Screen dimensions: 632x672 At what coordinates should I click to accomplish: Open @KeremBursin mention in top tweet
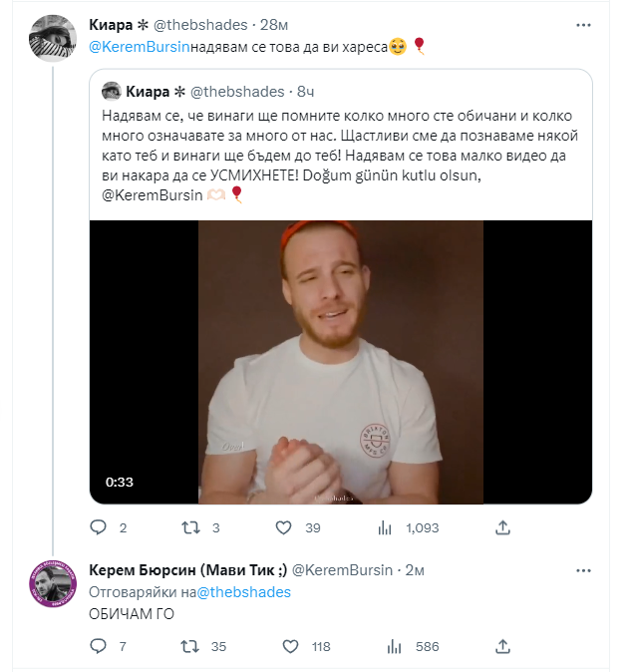coord(138,47)
